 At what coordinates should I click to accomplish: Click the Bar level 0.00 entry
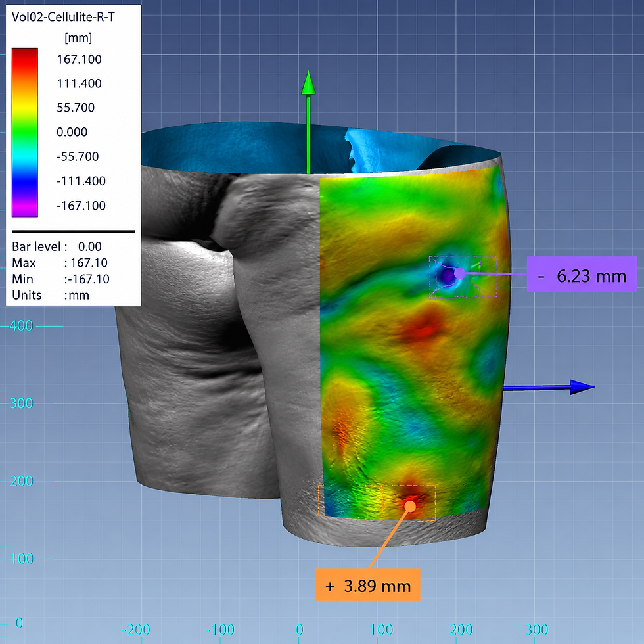[57, 246]
